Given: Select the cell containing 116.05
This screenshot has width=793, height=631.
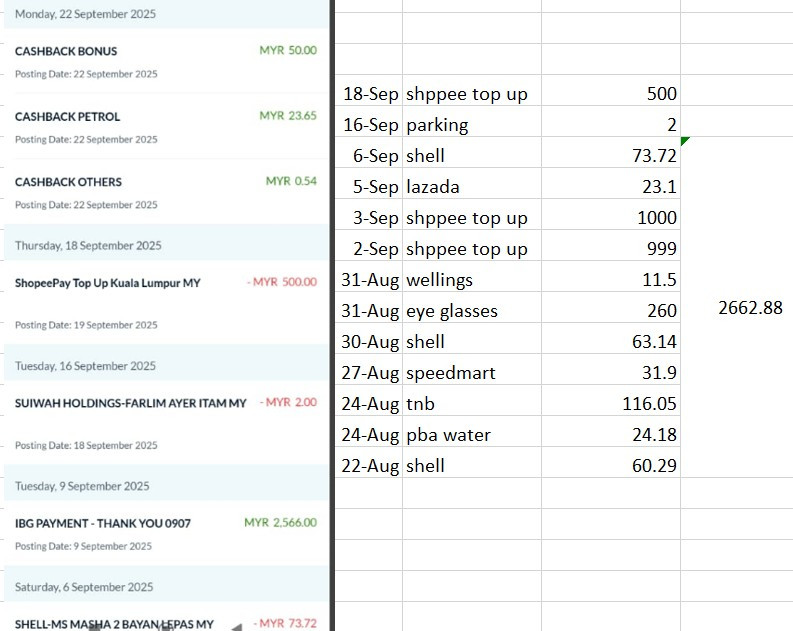Looking at the screenshot, I should 611,400.
